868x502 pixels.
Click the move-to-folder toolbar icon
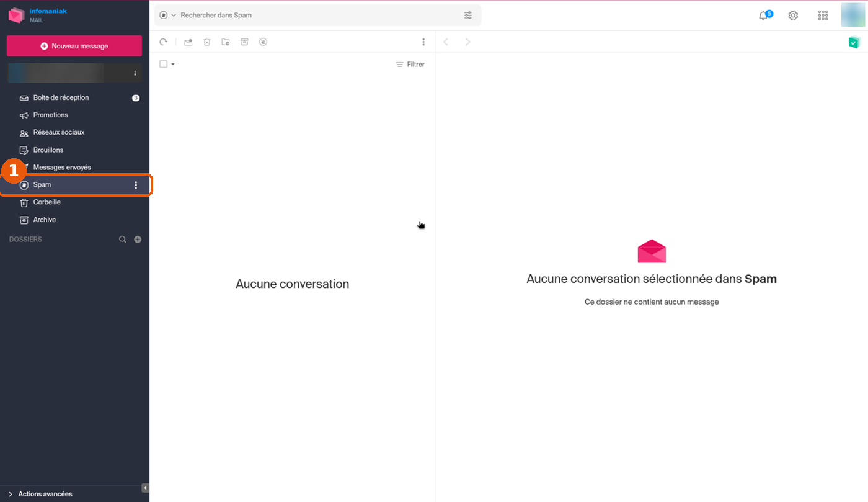(226, 42)
